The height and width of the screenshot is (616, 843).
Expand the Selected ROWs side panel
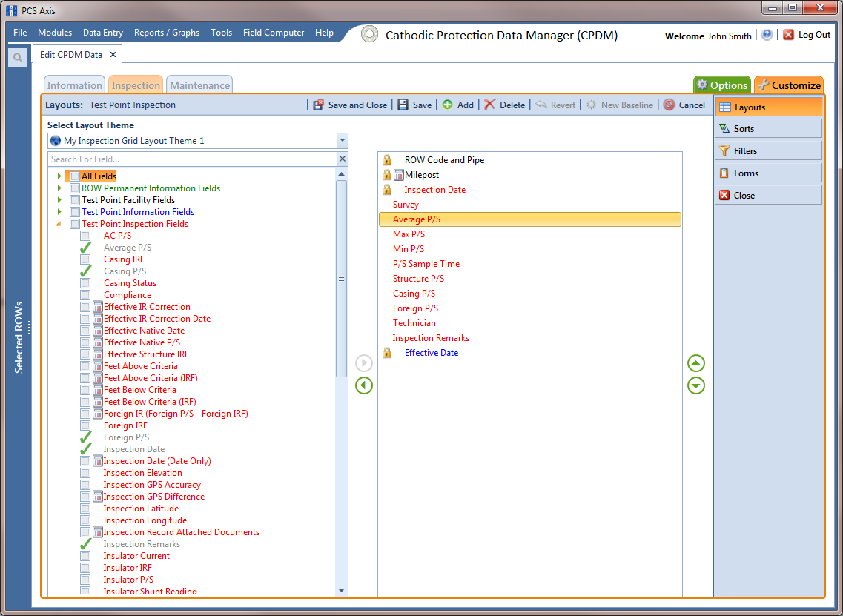(19, 337)
